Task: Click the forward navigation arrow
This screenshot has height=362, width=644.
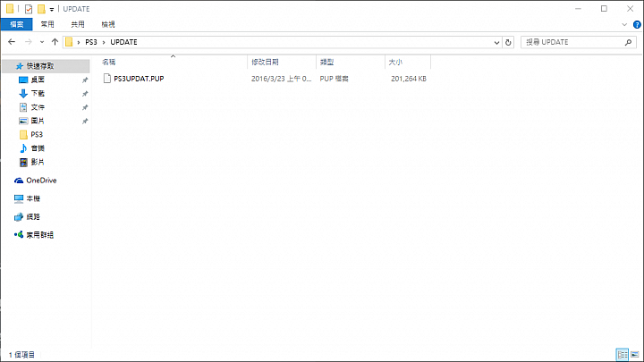Action: click(29, 42)
